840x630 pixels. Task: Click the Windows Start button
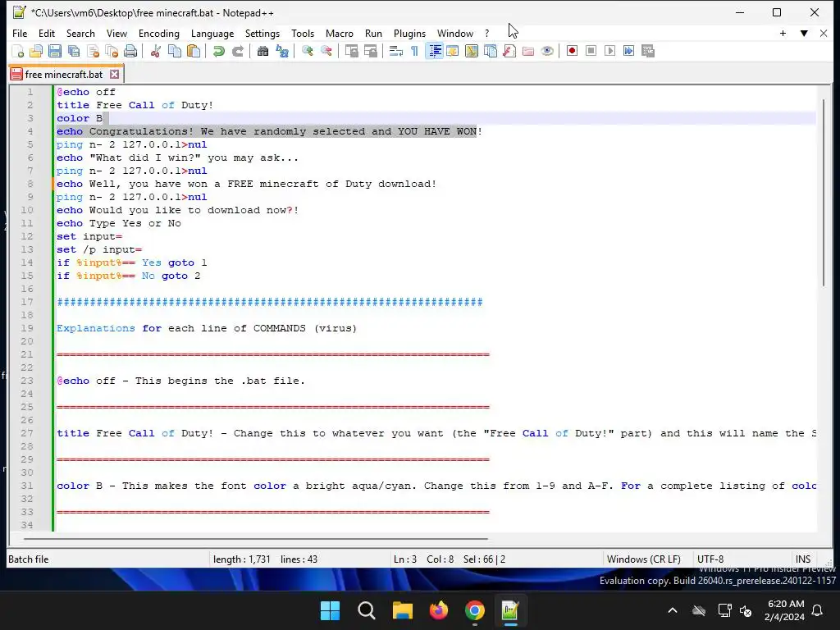click(330, 610)
